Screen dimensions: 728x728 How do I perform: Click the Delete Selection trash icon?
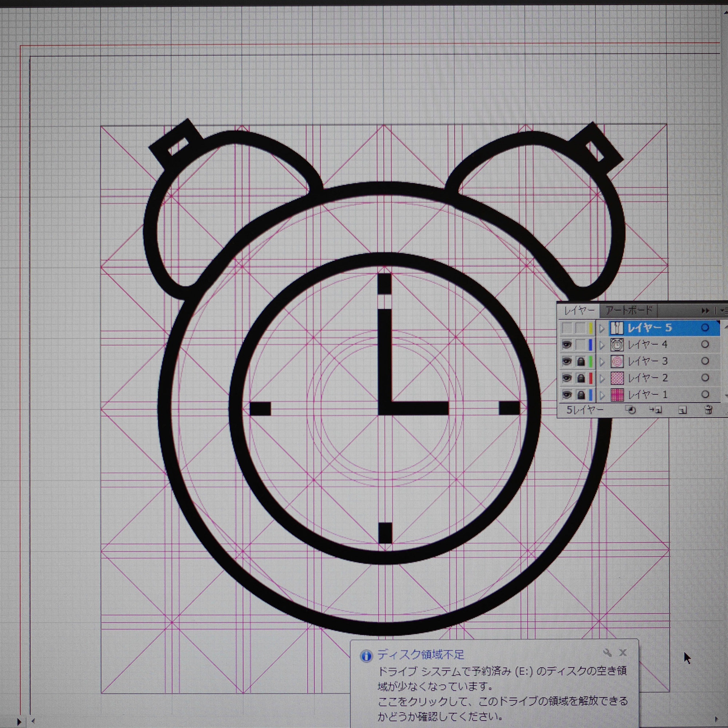pos(708,410)
